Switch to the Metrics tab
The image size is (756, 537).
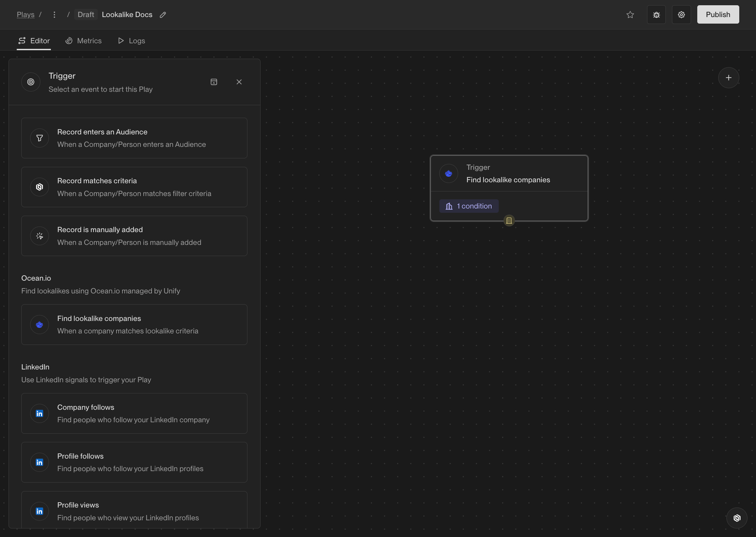pos(83,41)
